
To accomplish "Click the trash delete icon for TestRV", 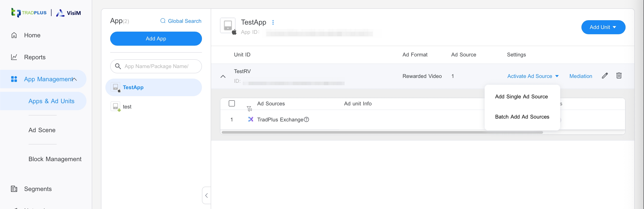I will click(x=619, y=76).
